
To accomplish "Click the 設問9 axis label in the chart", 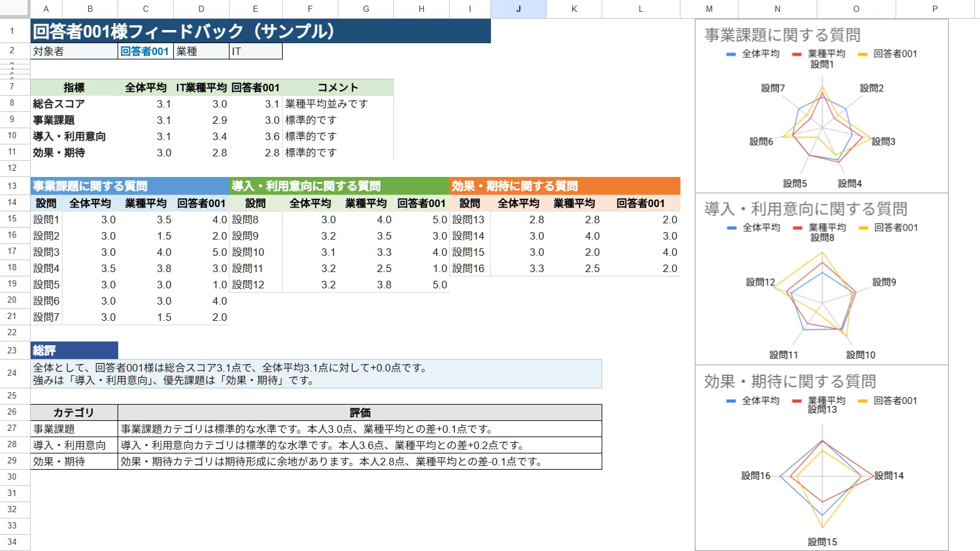I will [x=884, y=282].
